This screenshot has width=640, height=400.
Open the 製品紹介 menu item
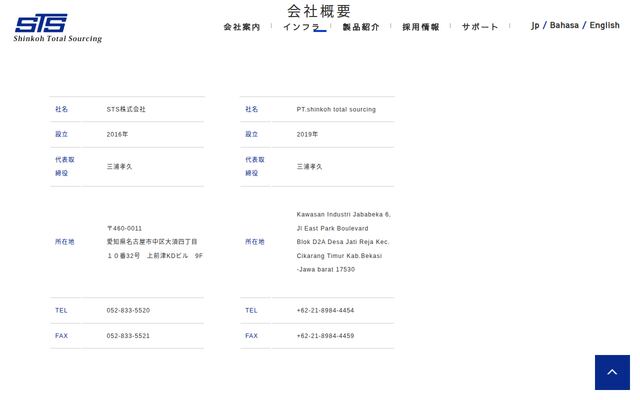pyautogui.click(x=361, y=27)
